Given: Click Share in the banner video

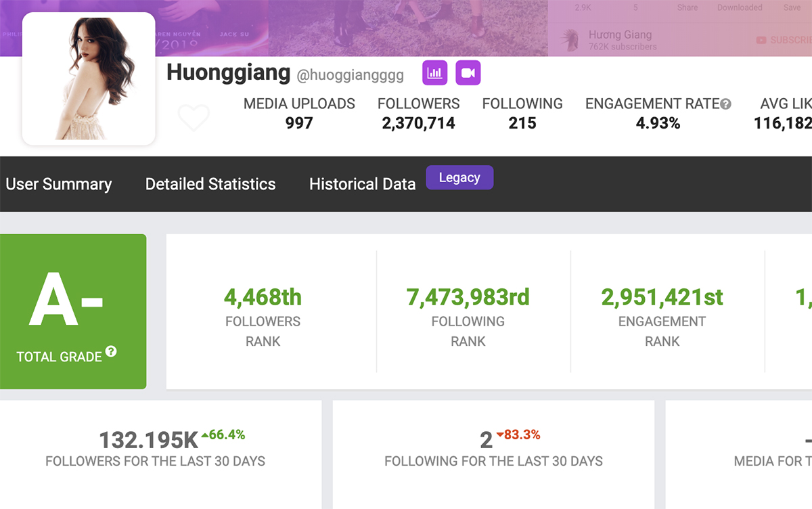Looking at the screenshot, I should click(687, 7).
